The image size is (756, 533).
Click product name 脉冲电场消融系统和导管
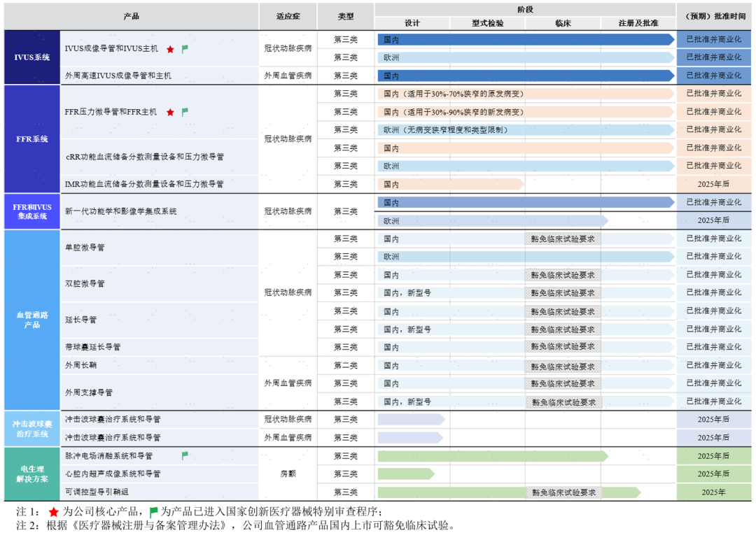point(109,455)
